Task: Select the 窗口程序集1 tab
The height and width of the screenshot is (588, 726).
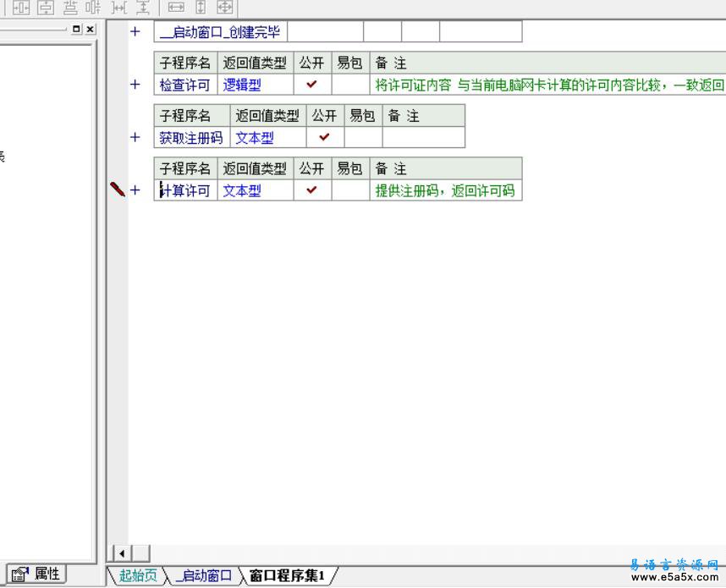Action: (x=287, y=575)
